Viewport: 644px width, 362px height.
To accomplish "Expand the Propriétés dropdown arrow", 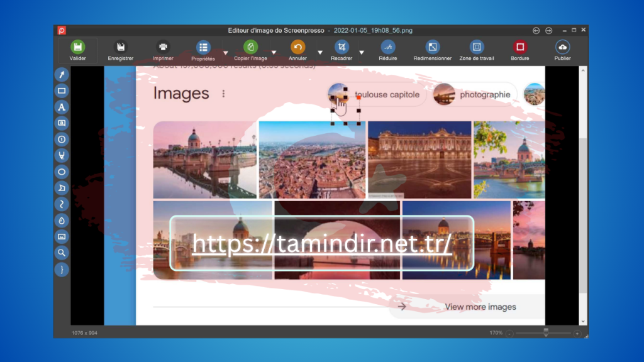I will [226, 53].
